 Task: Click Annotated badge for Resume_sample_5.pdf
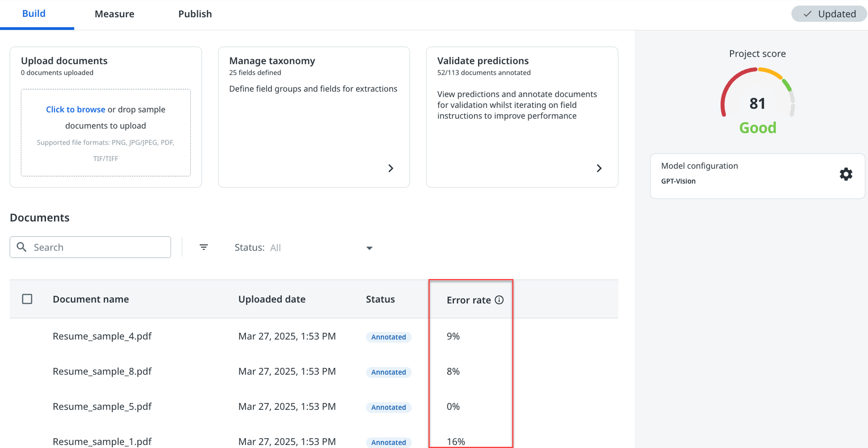388,407
